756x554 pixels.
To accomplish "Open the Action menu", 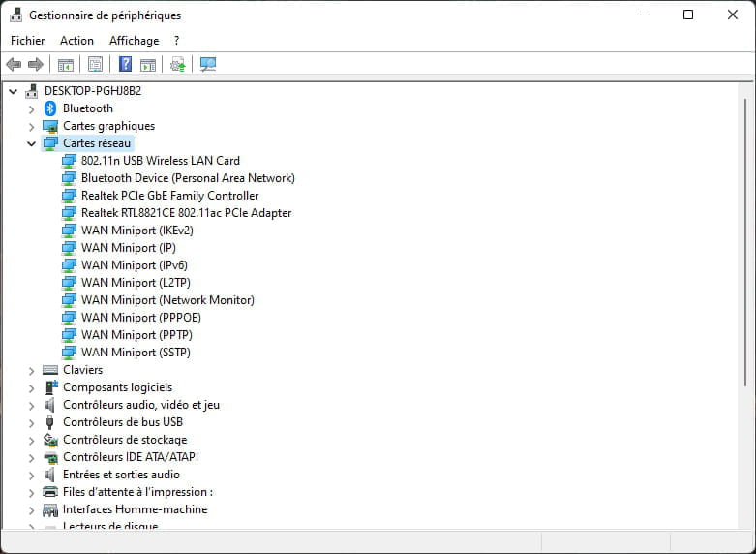I will tap(76, 41).
